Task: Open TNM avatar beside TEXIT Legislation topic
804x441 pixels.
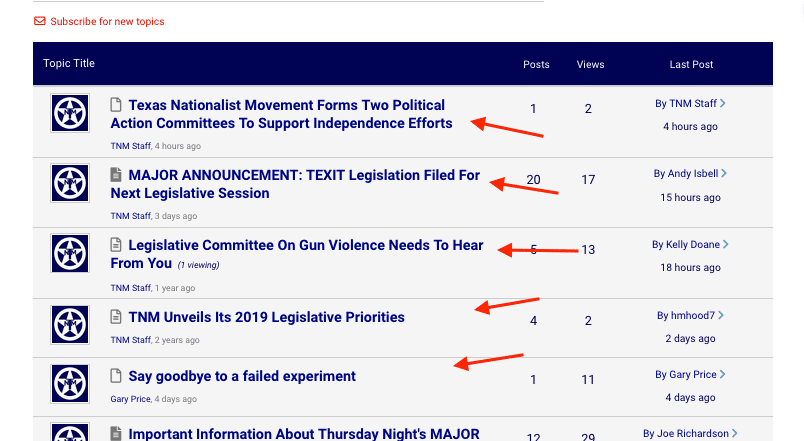Action: coord(70,183)
